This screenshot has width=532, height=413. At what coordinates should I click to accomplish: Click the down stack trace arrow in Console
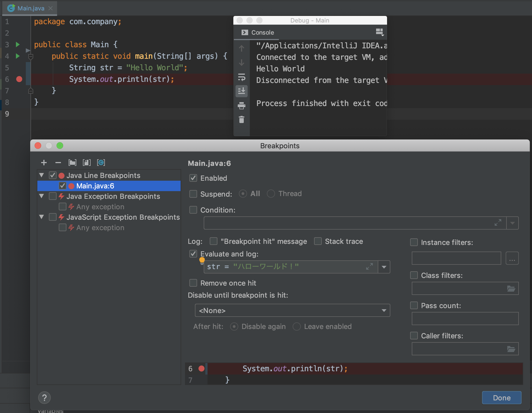click(242, 63)
